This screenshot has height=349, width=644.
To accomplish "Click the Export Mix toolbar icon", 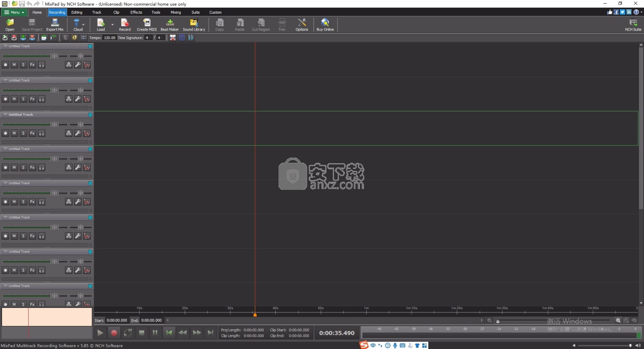I will point(55,25).
